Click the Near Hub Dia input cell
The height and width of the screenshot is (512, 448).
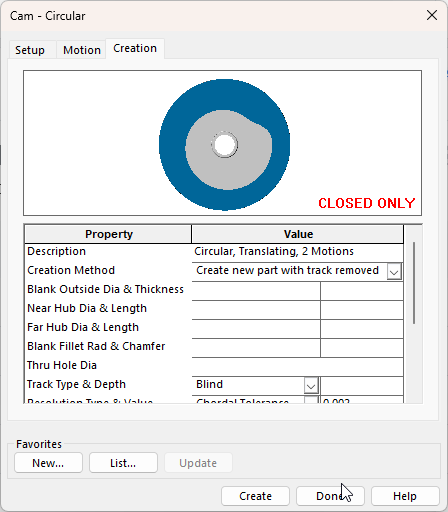coord(256,310)
